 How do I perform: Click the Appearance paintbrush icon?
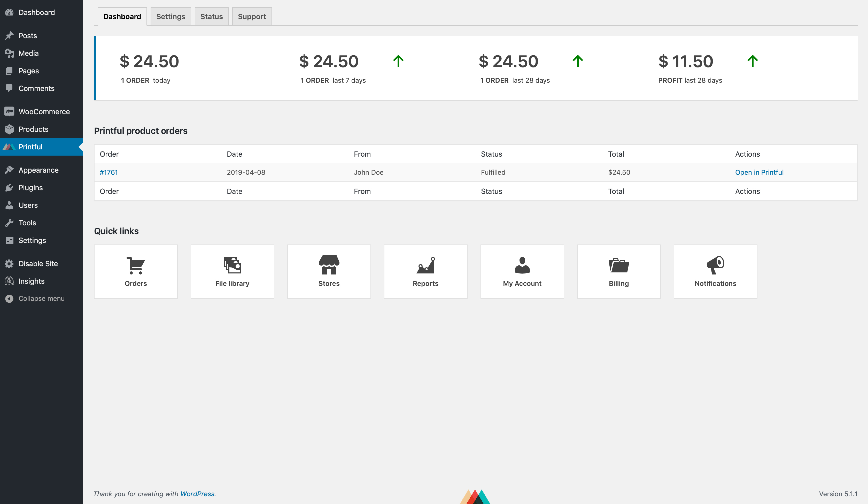(9, 170)
